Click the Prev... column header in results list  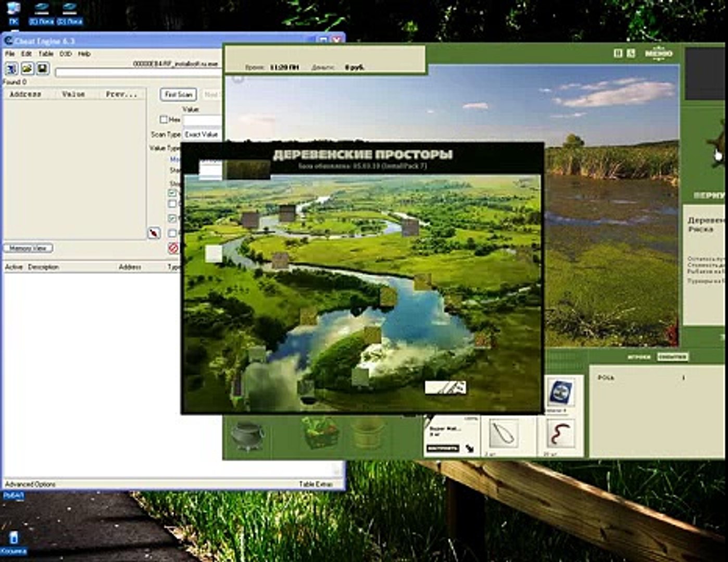(x=121, y=94)
